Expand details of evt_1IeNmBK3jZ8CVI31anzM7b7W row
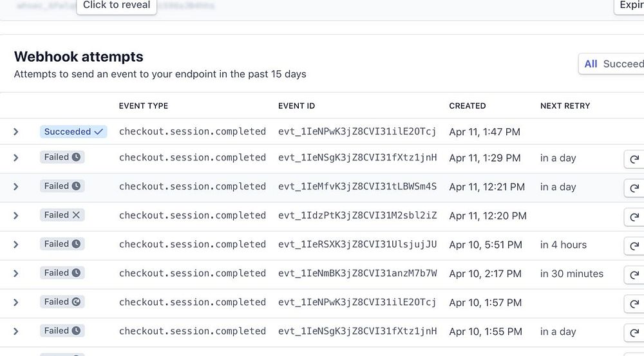The image size is (644, 356). point(16,274)
